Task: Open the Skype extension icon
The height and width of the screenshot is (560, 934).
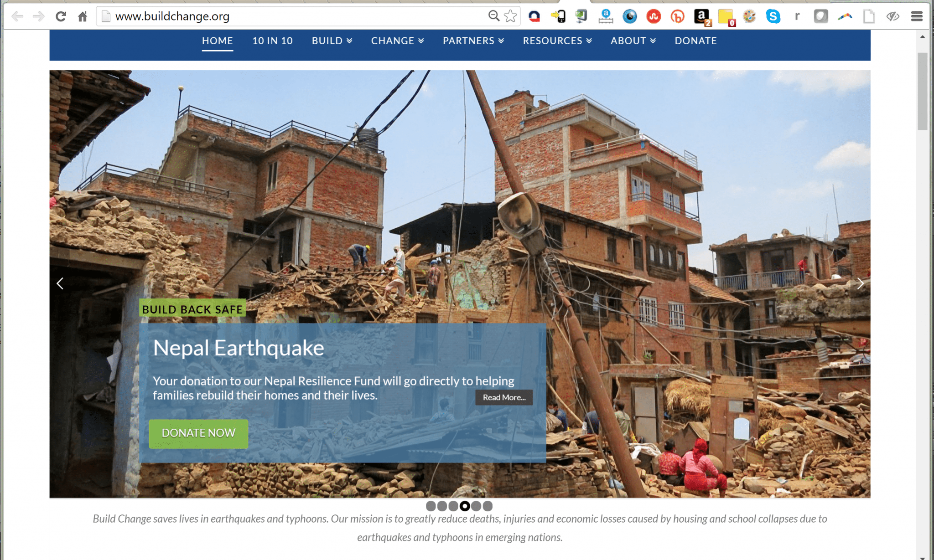Action: click(773, 16)
